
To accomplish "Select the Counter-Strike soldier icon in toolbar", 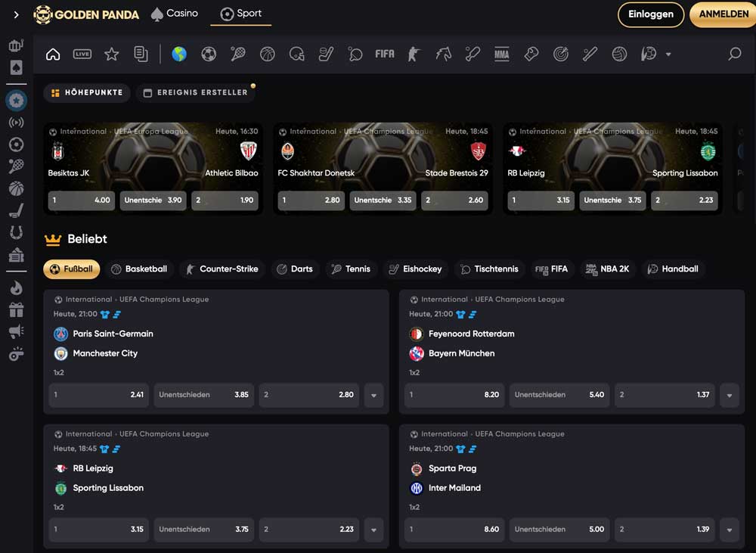I will (414, 54).
